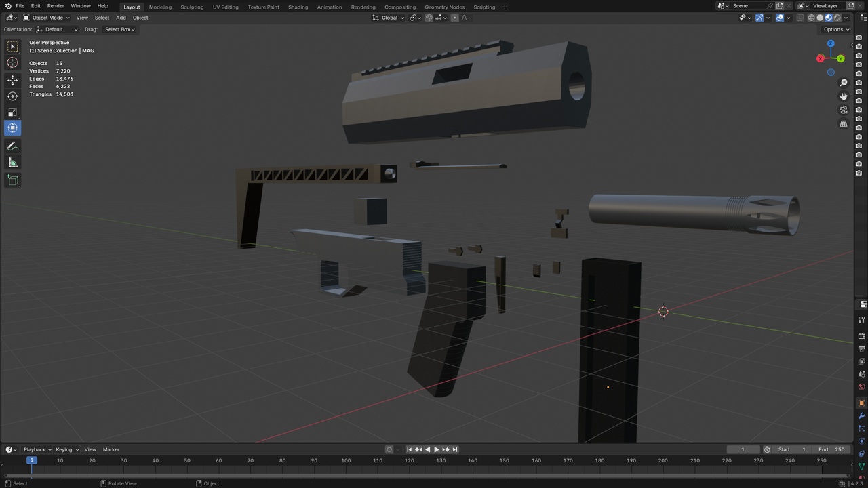Jump to the timeline's first frame
The image size is (868, 488).
click(x=409, y=449)
